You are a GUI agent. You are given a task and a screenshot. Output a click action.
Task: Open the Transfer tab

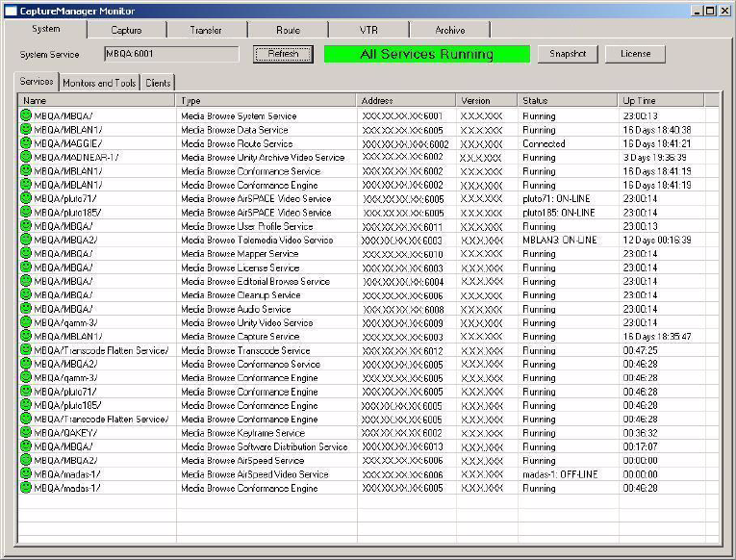coord(206,30)
